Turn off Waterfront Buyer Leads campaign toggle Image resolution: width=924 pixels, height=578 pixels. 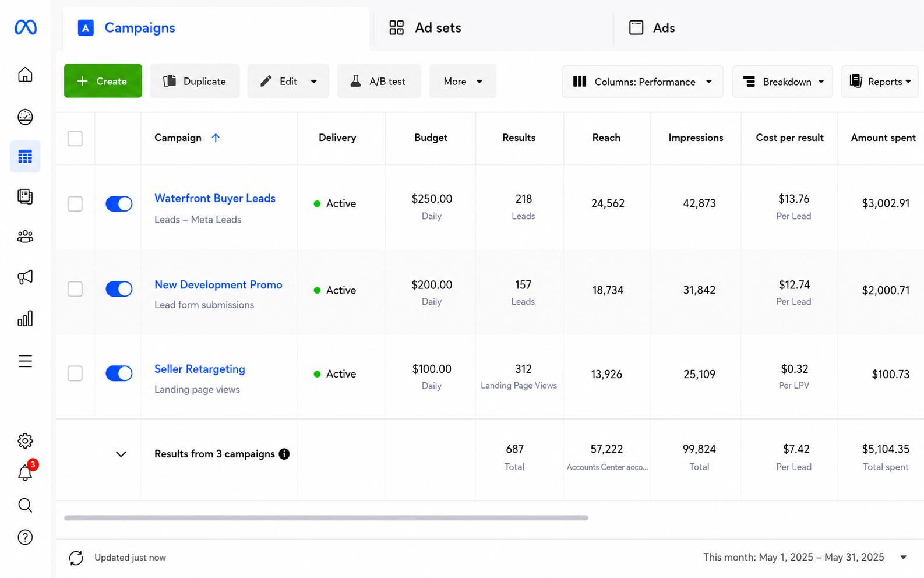tap(119, 203)
